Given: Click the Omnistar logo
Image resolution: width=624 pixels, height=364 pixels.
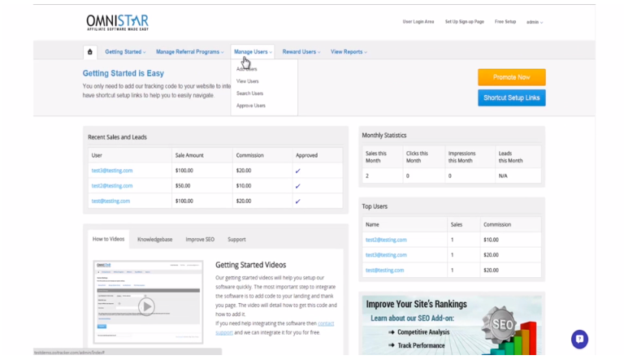Looking at the screenshot, I should [x=117, y=23].
